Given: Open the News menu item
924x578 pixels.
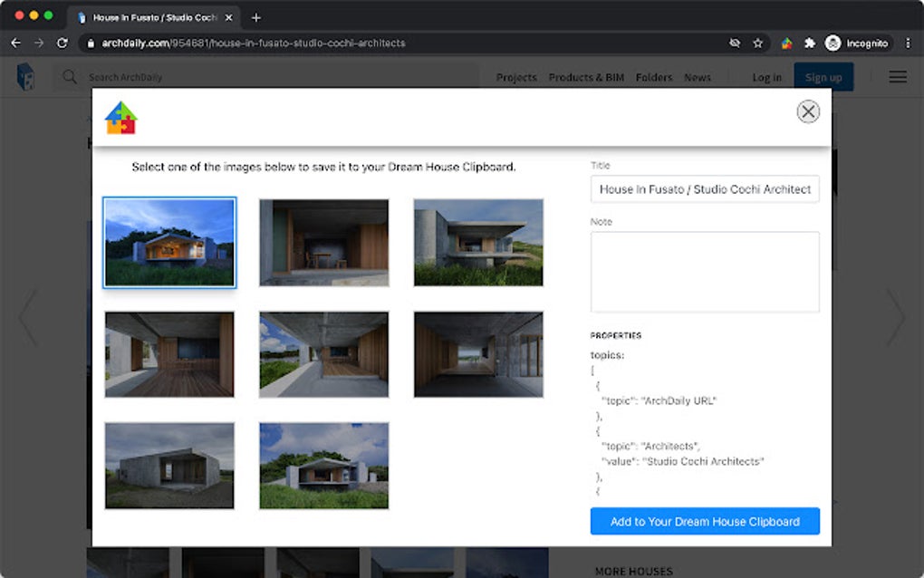Looking at the screenshot, I should click(x=697, y=78).
